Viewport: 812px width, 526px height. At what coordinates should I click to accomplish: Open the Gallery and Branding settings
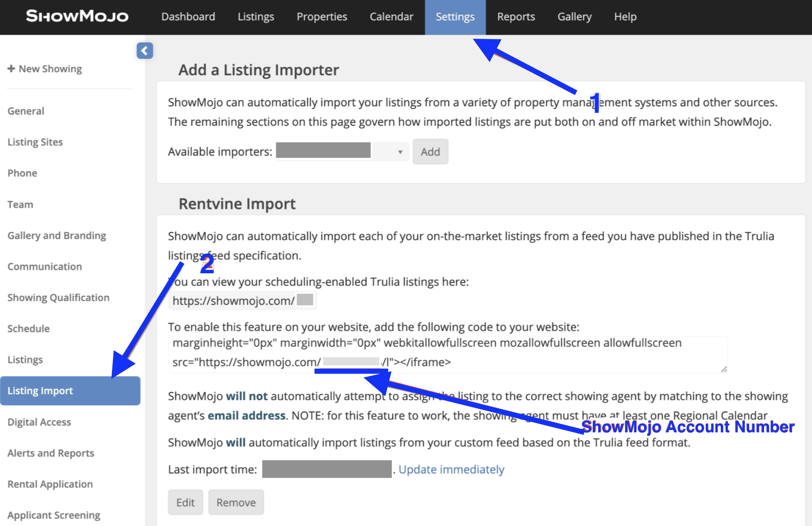click(x=57, y=236)
